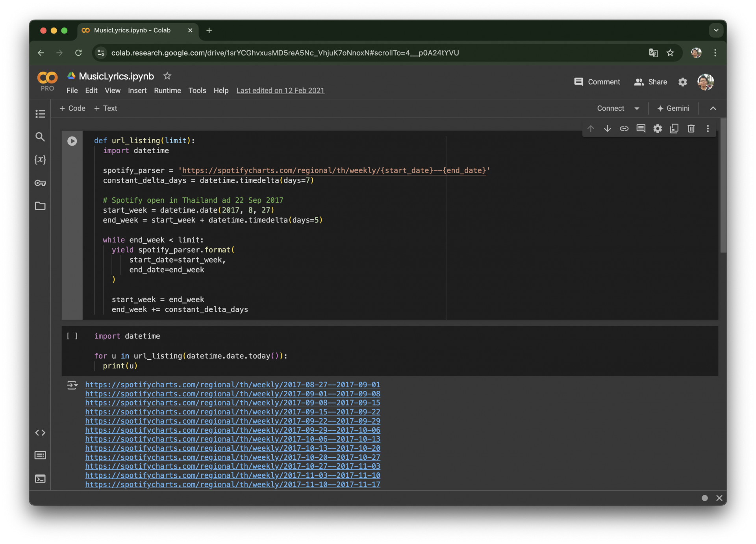Screen dimensions: 756x544
Task: Bookmark this page with star icon
Action: 670,53
